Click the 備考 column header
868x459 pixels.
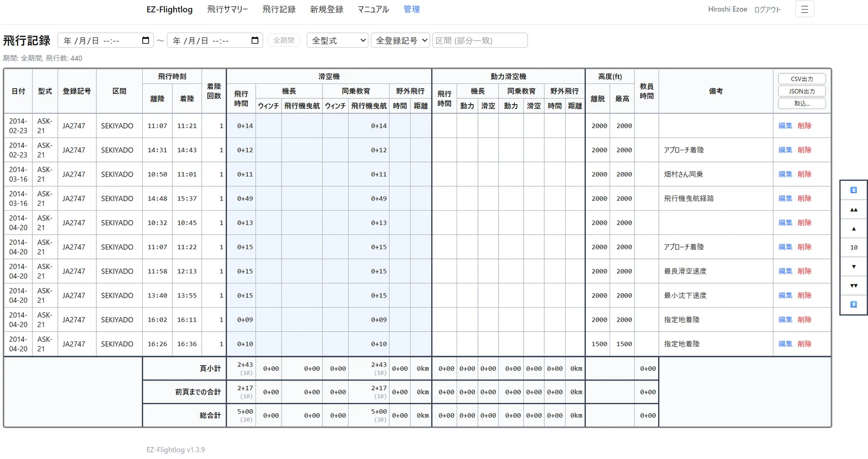[x=716, y=91]
